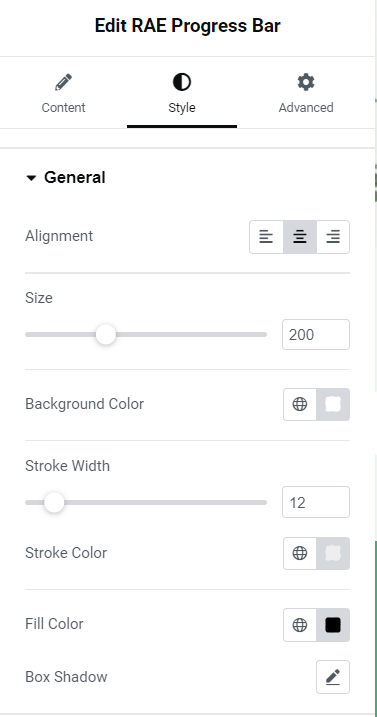The image size is (377, 717).
Task: Open global colors for Background Color
Action: [x=300, y=404]
